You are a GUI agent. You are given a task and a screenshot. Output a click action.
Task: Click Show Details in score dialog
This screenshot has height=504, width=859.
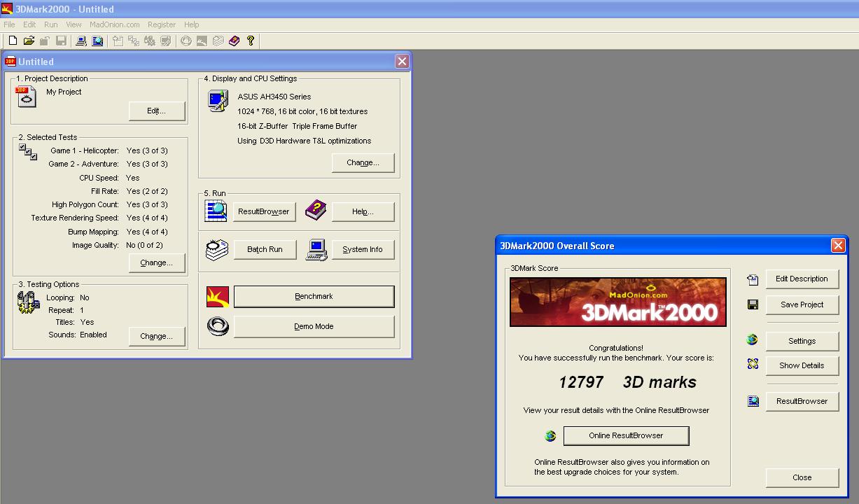(802, 365)
